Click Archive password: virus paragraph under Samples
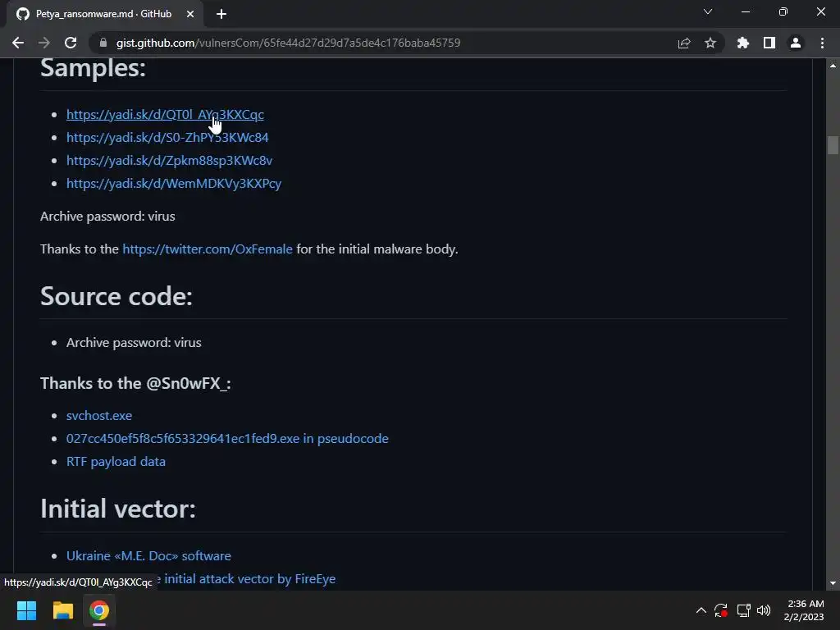This screenshot has height=630, width=840. tap(107, 217)
